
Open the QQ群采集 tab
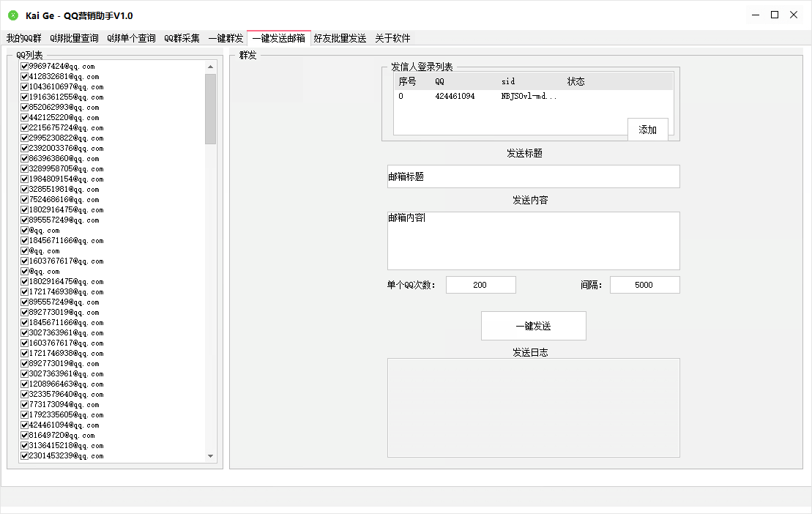click(182, 38)
